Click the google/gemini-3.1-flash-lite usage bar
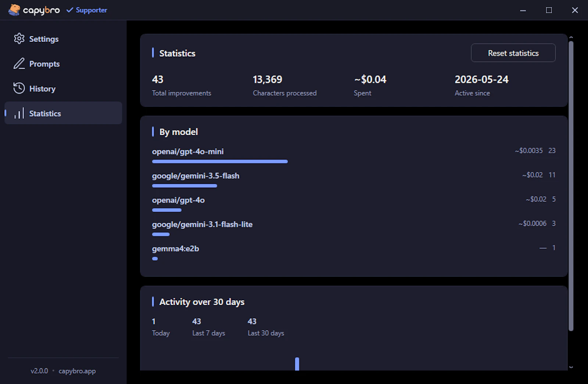This screenshot has width=588, height=384. 161,234
